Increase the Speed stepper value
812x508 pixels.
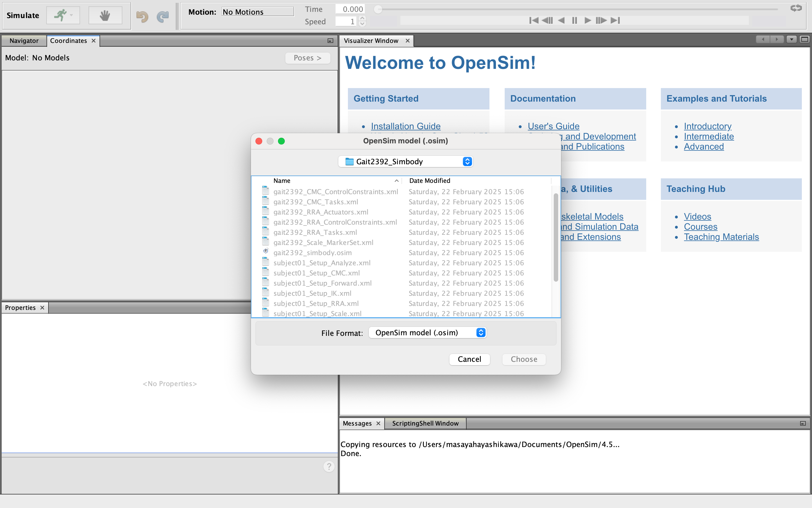click(362, 18)
